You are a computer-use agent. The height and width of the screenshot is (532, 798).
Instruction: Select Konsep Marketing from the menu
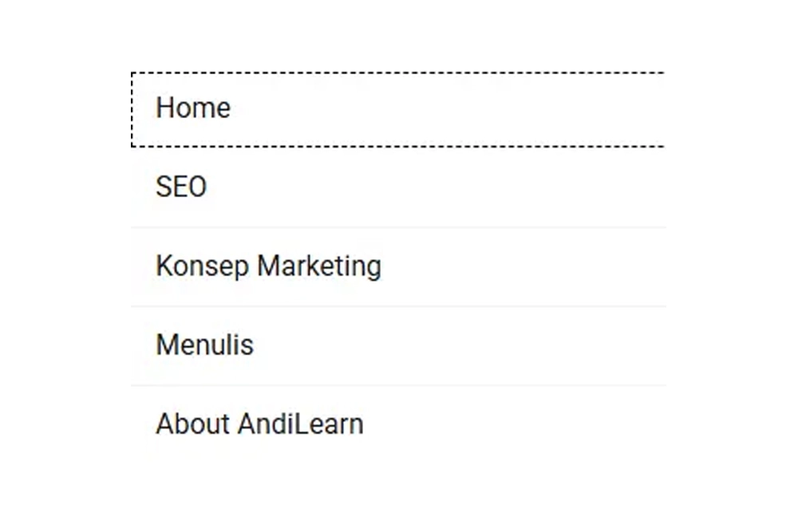tap(268, 266)
